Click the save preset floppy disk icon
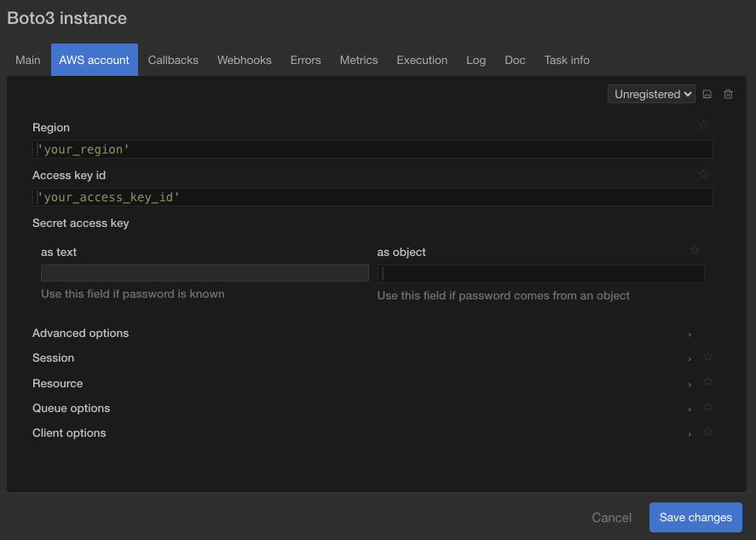The width and height of the screenshot is (756, 540). tap(707, 94)
